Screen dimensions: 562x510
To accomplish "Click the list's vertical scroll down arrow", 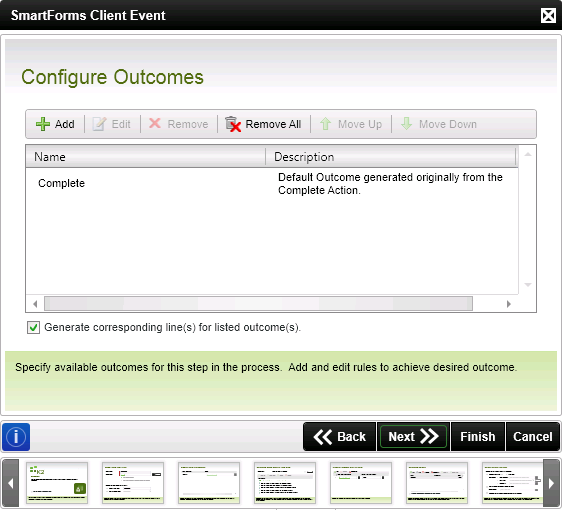I will (528, 285).
